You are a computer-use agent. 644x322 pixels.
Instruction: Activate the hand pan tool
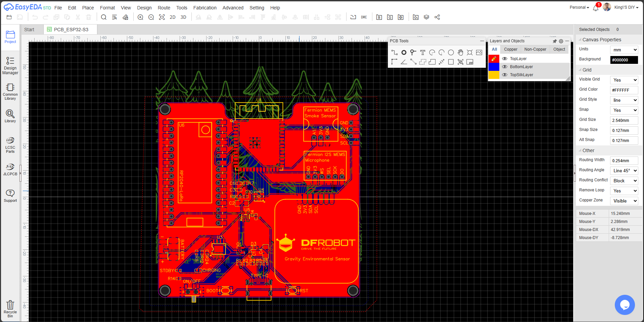tap(460, 52)
